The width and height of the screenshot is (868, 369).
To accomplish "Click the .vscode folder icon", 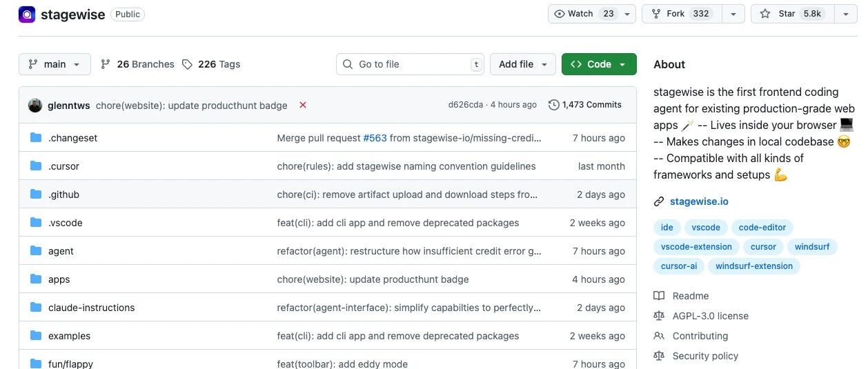I will pos(36,223).
